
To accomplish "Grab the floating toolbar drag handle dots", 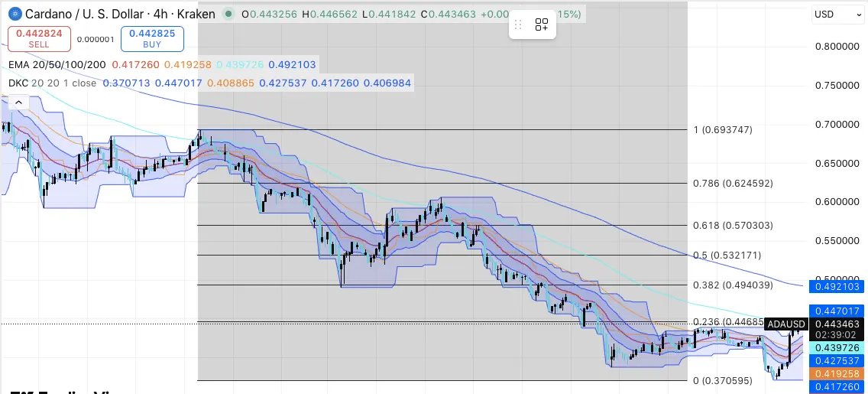I will pos(518,24).
